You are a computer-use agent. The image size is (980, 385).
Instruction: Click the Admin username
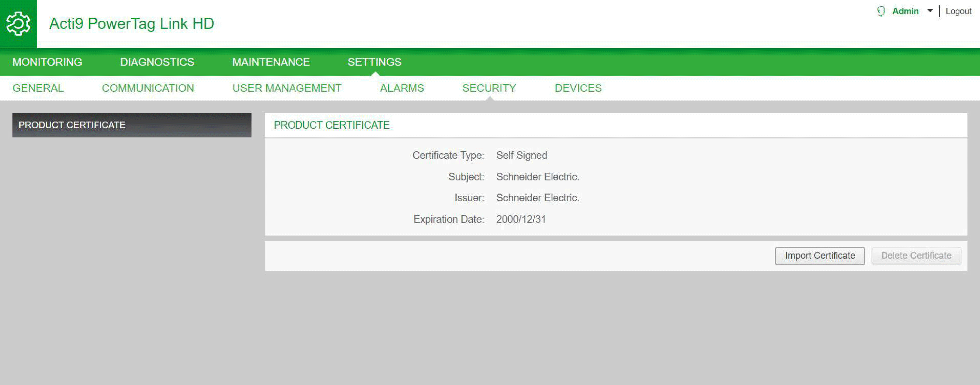(x=905, y=11)
